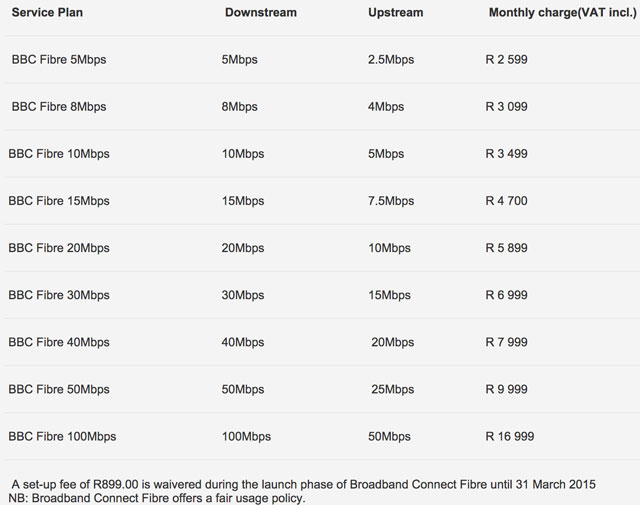Select the BBC Fibre 50Mbps plan
640x505 pixels.
59,389
